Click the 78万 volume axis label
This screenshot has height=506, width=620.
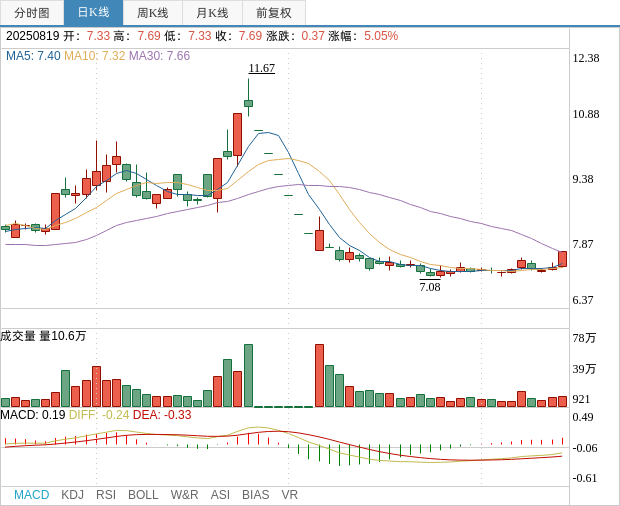click(x=584, y=338)
